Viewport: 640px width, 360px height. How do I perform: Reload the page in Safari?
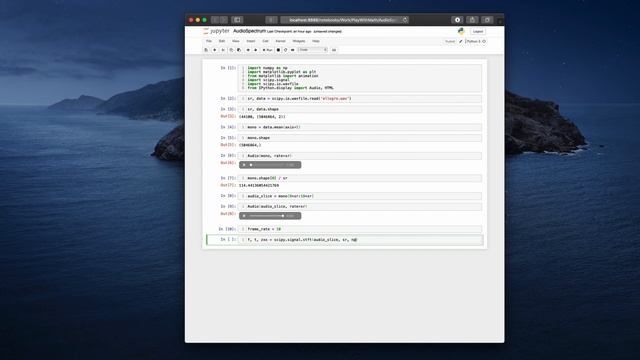coord(405,20)
